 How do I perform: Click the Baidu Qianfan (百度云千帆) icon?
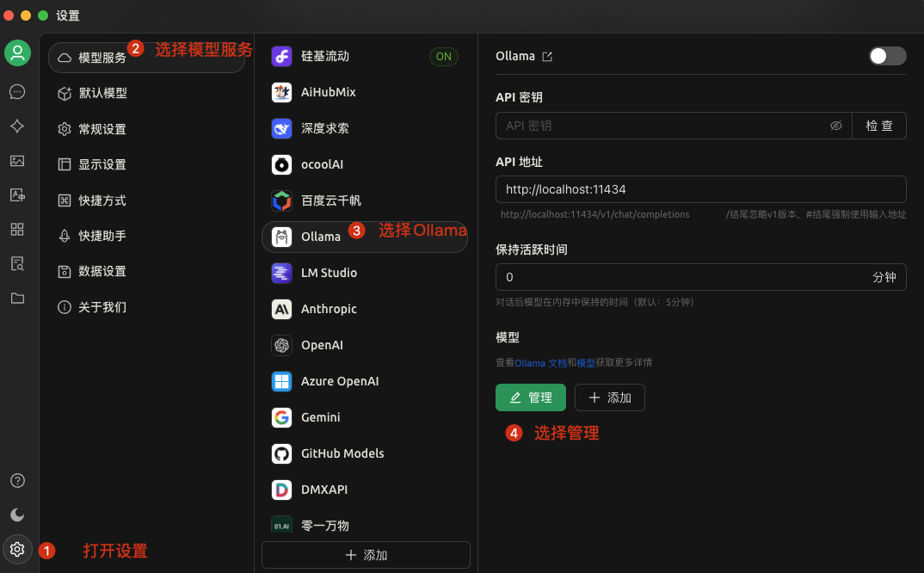coord(281,201)
